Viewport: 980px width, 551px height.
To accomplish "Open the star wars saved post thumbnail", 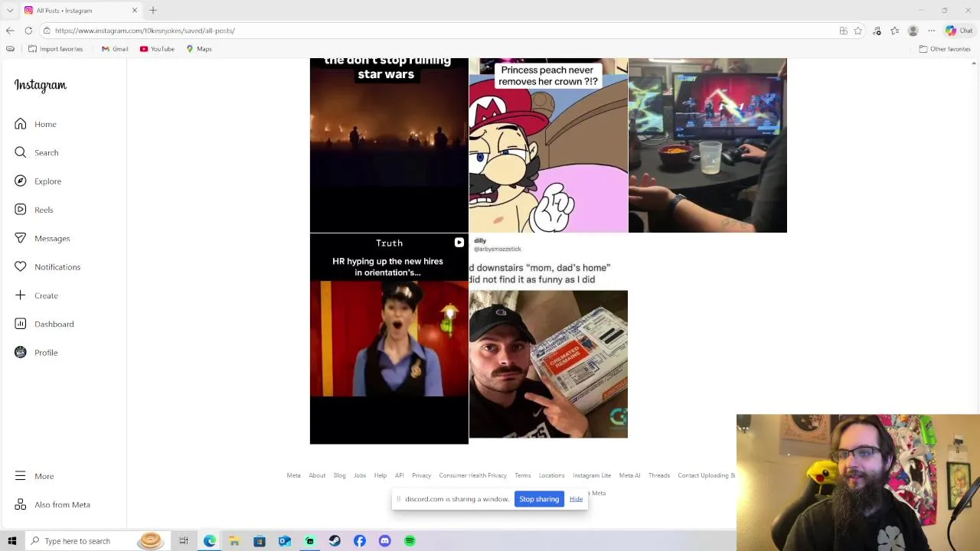I will [389, 145].
